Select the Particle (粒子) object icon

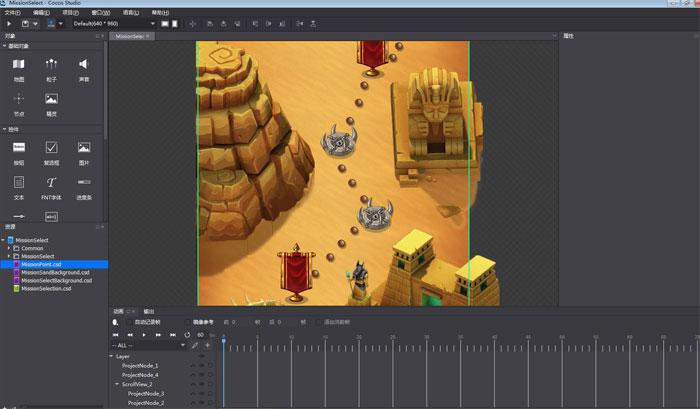coord(51,64)
